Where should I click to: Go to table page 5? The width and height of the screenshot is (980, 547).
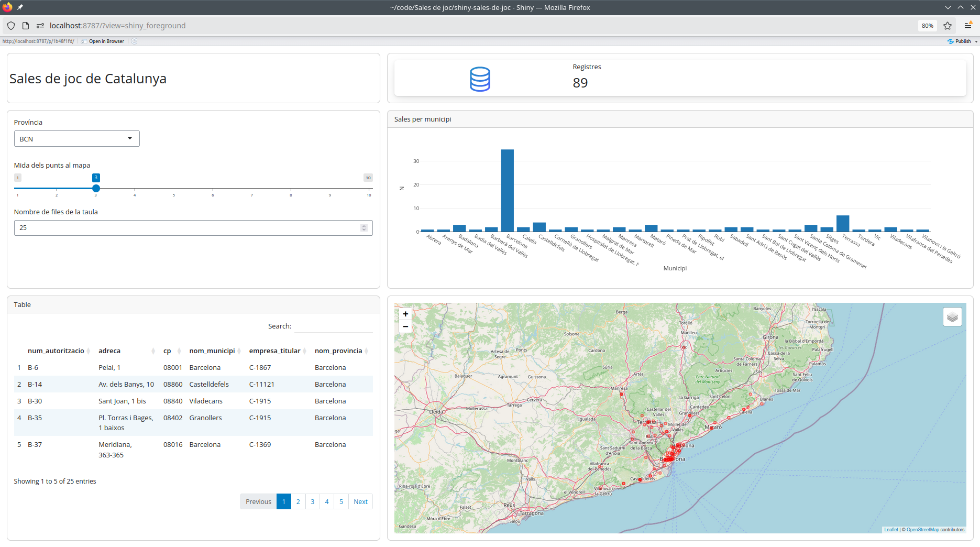point(341,501)
